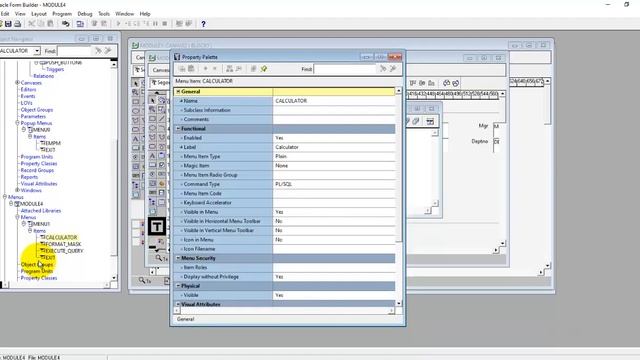The width and height of the screenshot is (640, 360).
Task: Collapse the Visual Attributes property group
Action: pos(178,304)
